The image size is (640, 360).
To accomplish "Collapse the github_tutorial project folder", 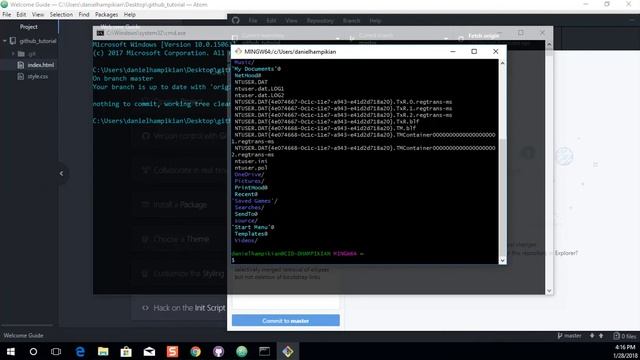I will pyautogui.click(x=4, y=41).
